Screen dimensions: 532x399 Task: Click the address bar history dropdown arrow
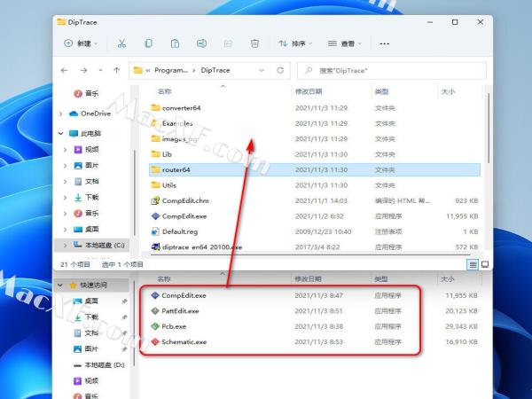coord(262,70)
